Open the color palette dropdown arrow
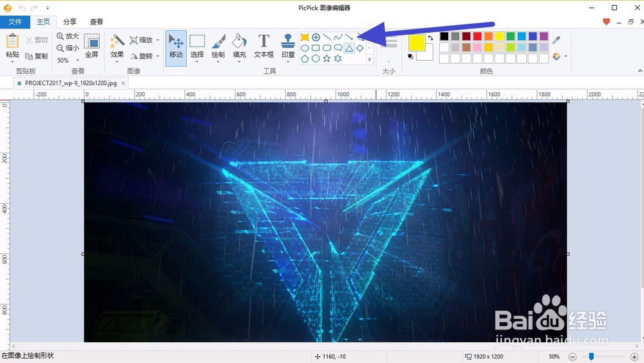 [566, 56]
